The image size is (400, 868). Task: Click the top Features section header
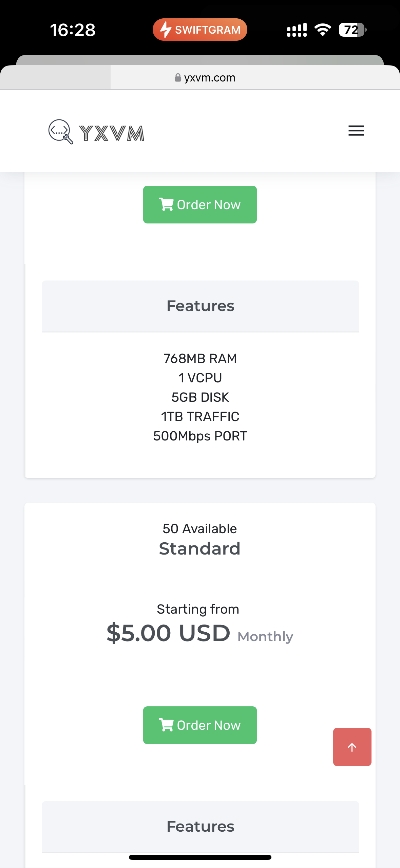[200, 306]
